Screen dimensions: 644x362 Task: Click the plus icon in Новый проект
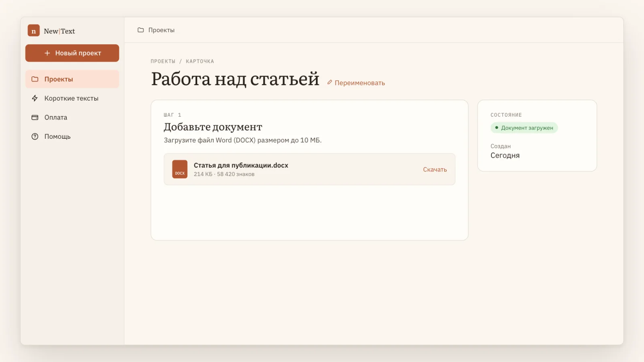(47, 53)
